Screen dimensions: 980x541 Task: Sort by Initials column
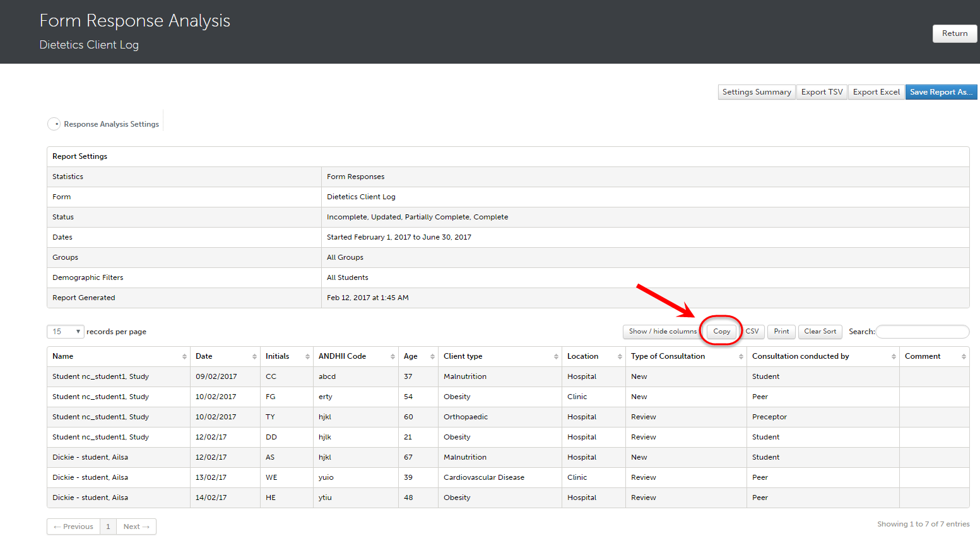tap(286, 356)
